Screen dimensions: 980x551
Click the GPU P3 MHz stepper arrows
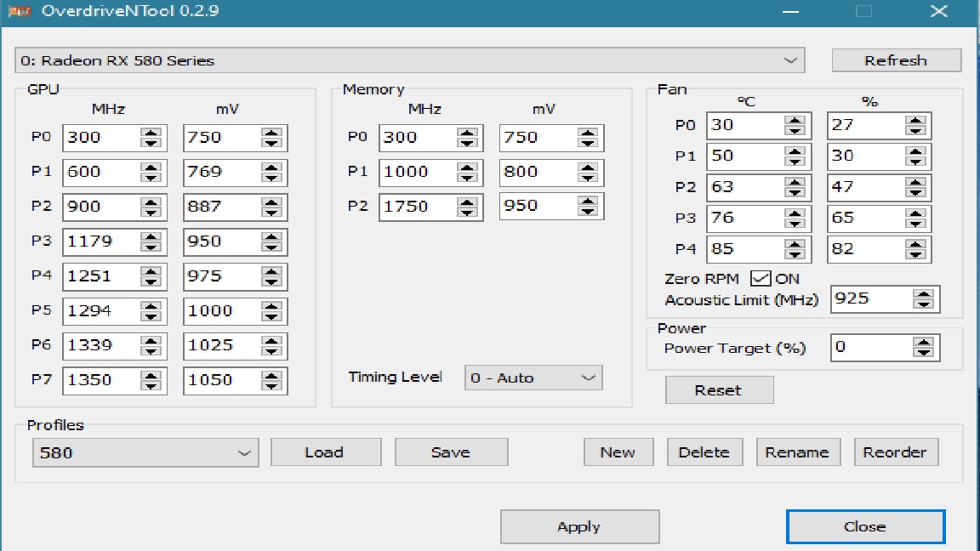pyautogui.click(x=151, y=241)
